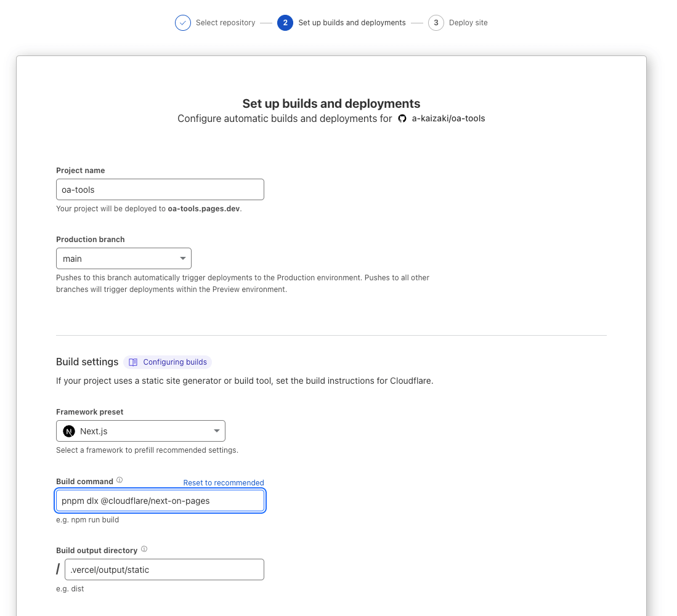Click the Project name label
This screenshot has height=616, width=677.
pyautogui.click(x=80, y=171)
